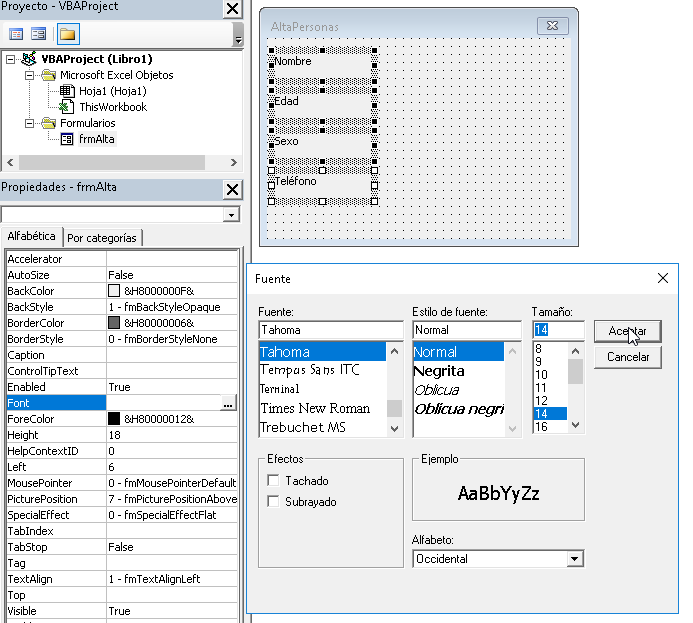Click the Caption property row

click(x=122, y=355)
